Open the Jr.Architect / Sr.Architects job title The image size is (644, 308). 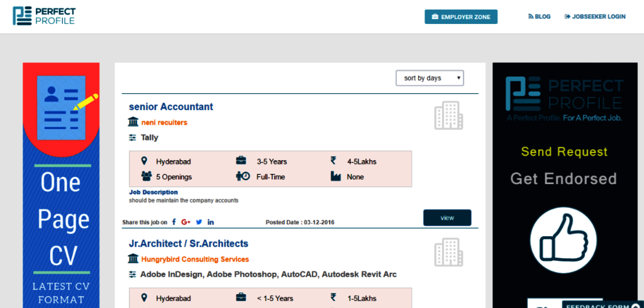click(x=189, y=244)
